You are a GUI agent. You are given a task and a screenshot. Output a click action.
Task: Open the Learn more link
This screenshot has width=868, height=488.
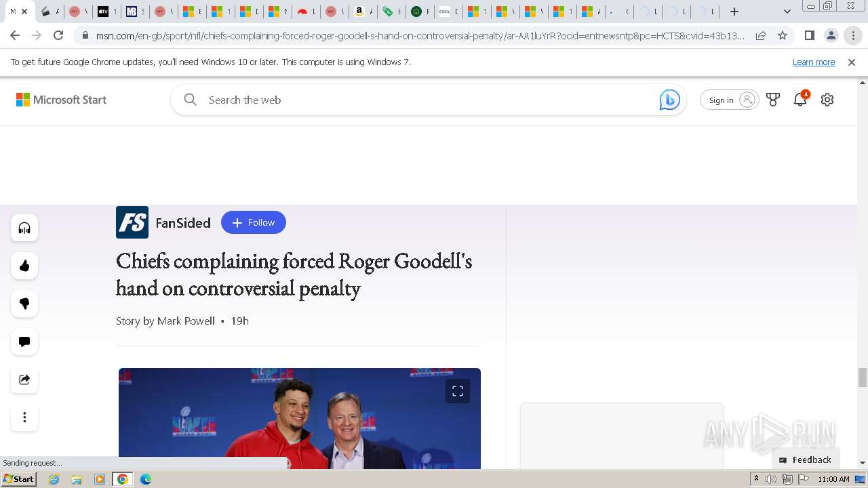(814, 62)
